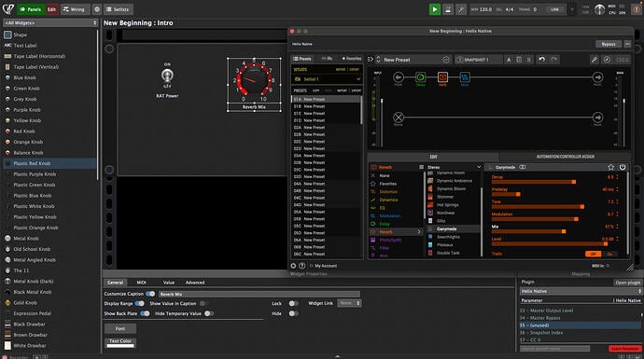Click the path 2 output circle icon

[x=597, y=117]
